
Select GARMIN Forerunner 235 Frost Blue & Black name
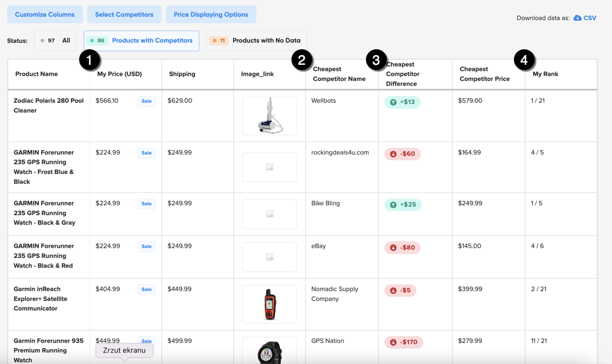(x=44, y=167)
